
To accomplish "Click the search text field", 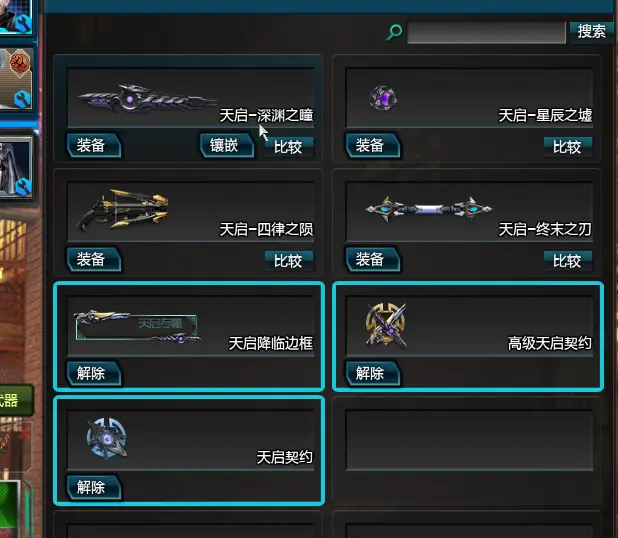I will pos(486,32).
